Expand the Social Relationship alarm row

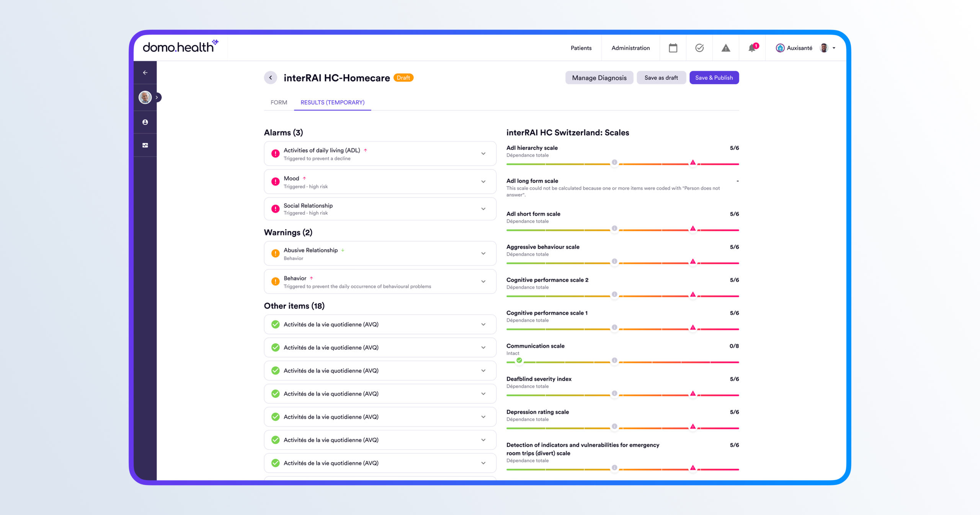click(x=483, y=209)
